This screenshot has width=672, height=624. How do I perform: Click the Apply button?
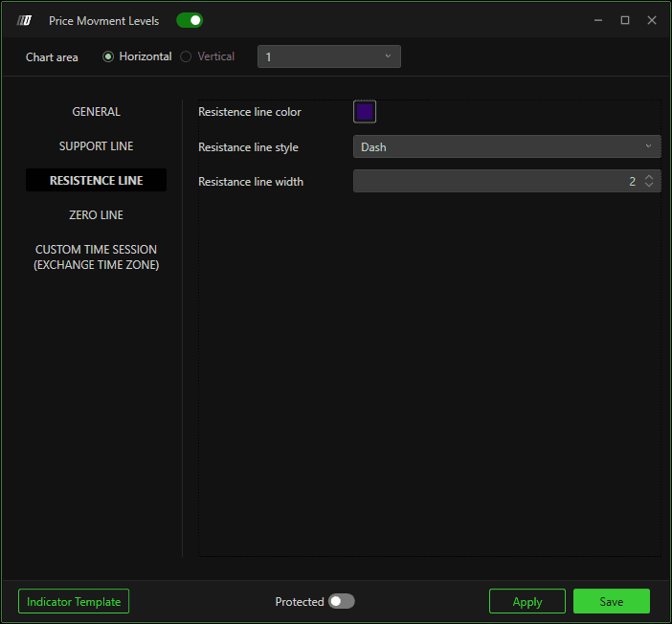click(527, 601)
